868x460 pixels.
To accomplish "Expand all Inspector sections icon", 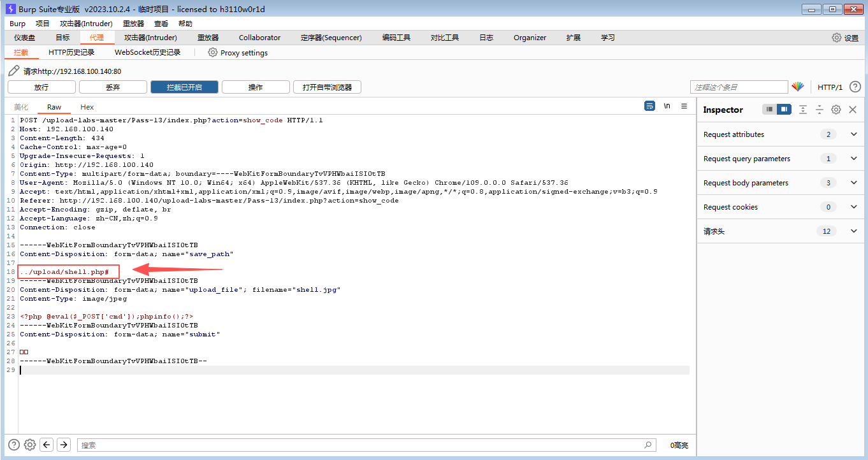I will coord(803,110).
